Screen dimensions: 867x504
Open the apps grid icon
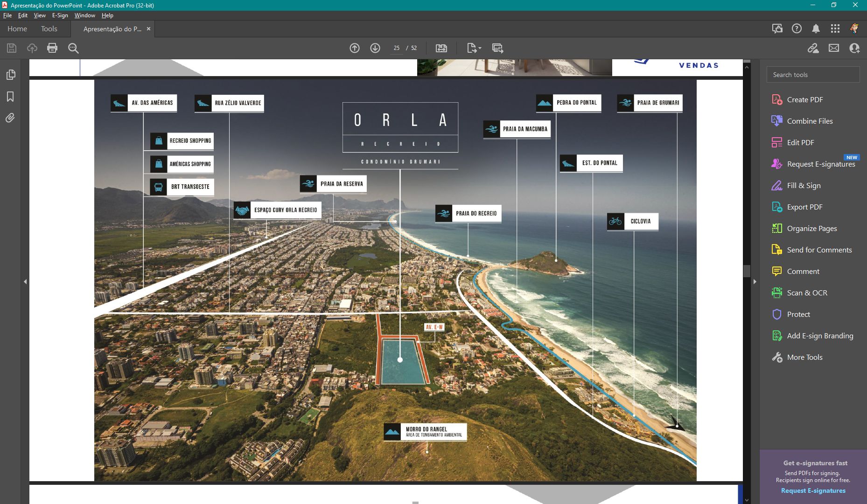[835, 28]
